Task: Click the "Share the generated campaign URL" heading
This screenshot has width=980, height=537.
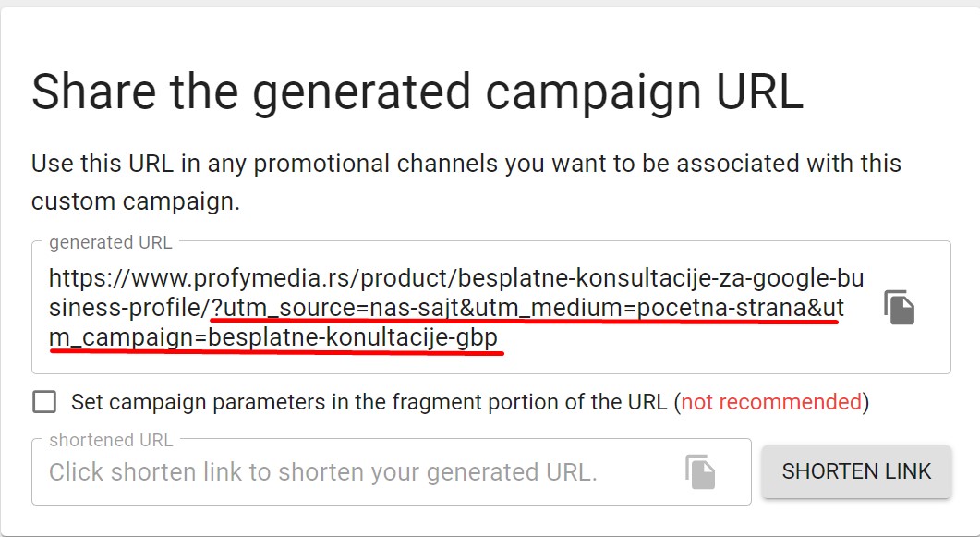Action: click(x=417, y=92)
